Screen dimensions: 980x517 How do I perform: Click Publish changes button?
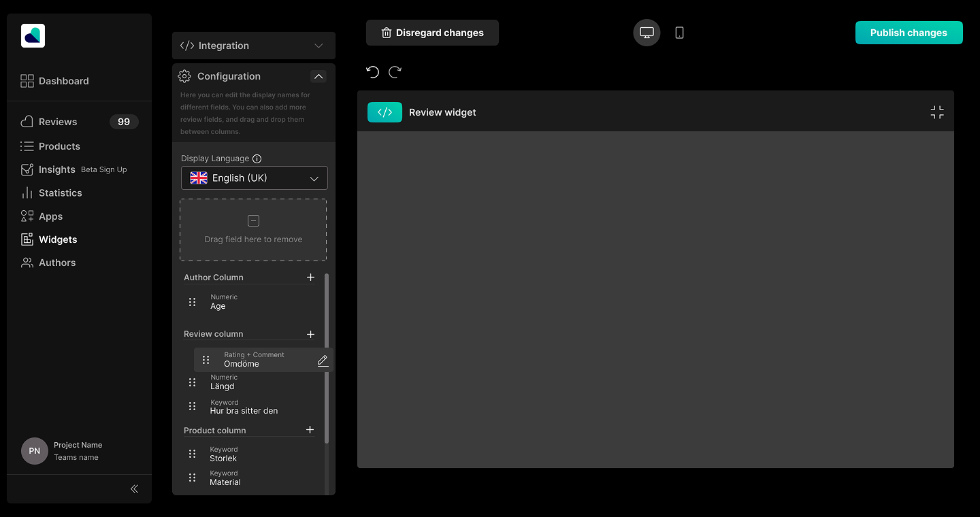point(909,33)
